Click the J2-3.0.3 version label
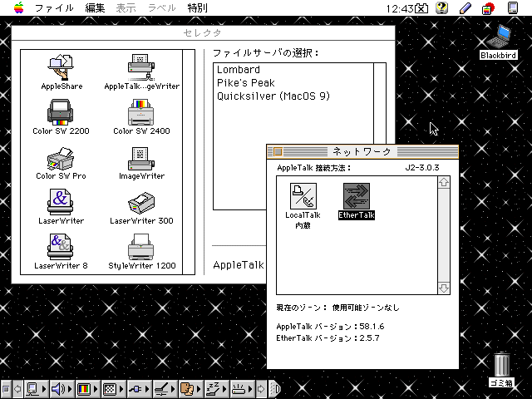 click(422, 168)
